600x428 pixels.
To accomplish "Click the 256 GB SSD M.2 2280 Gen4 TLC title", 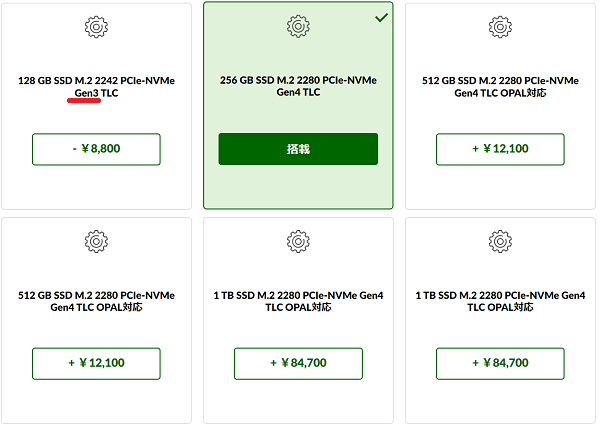I will 298,86.
